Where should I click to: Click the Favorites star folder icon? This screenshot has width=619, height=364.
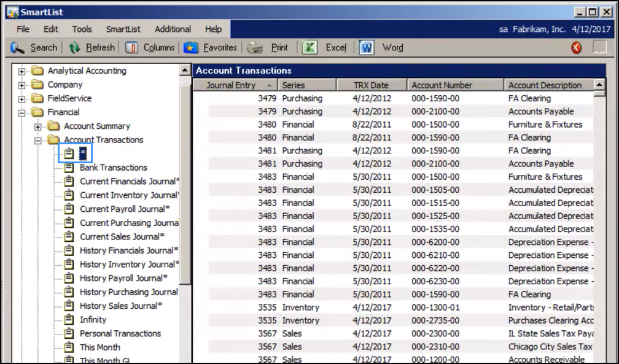pos(190,48)
